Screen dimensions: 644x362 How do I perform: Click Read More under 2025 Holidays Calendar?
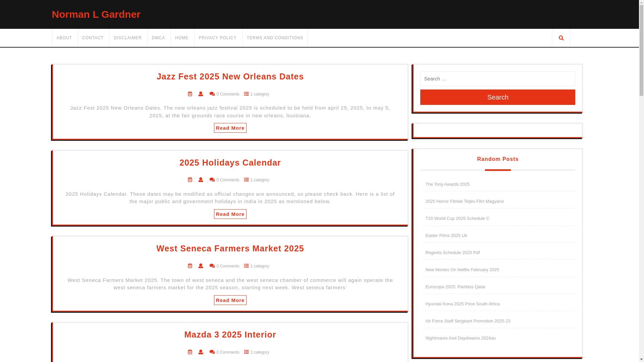pos(230,214)
